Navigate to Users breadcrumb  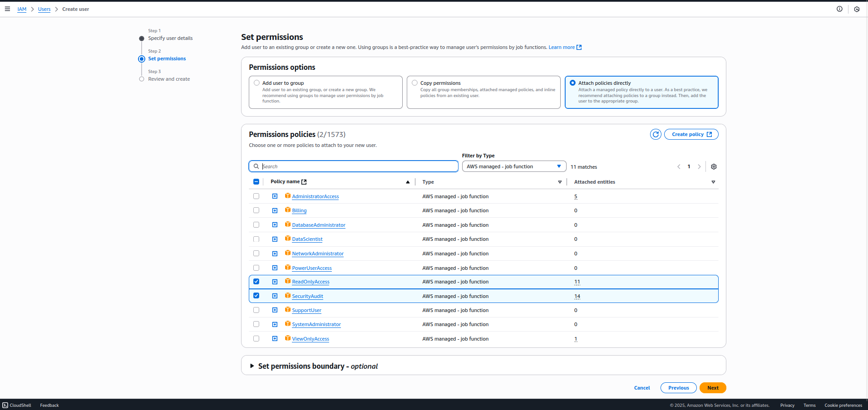(x=44, y=9)
